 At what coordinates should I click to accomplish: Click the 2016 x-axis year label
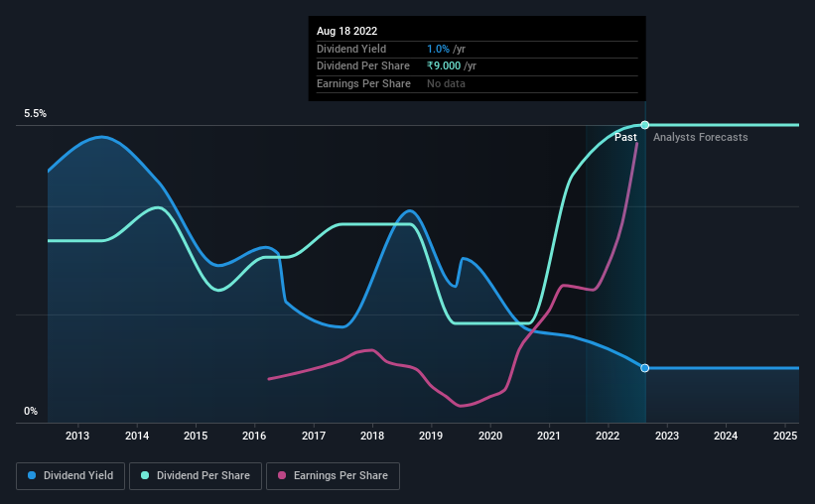coord(254,436)
